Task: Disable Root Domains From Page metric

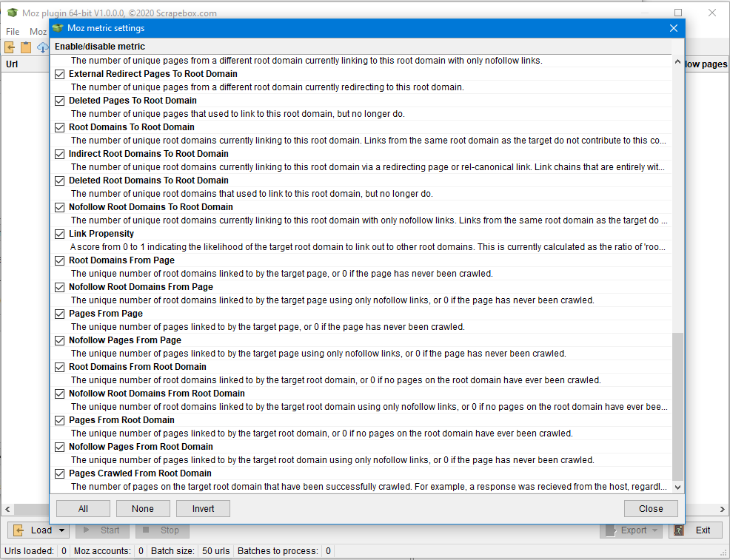Action: (59, 260)
